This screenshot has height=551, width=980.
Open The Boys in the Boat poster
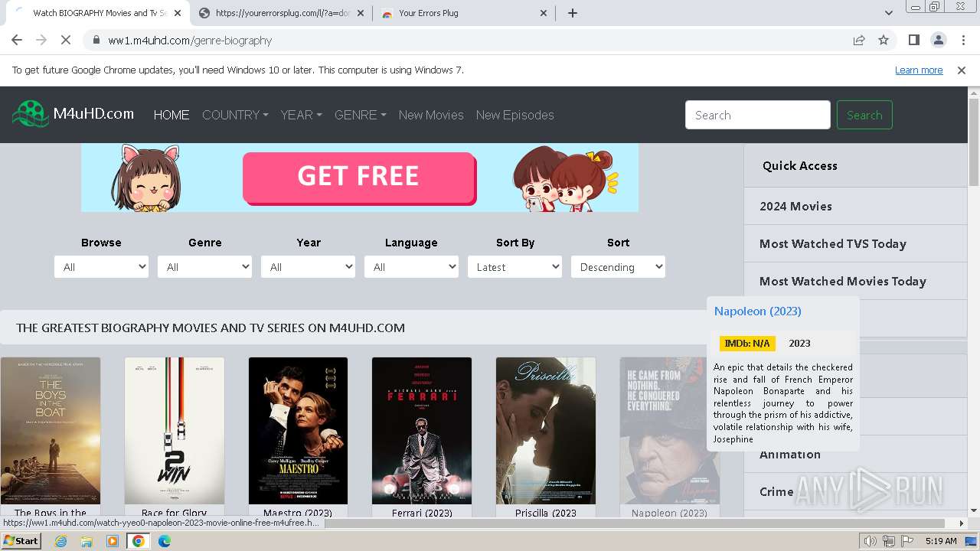(x=51, y=431)
